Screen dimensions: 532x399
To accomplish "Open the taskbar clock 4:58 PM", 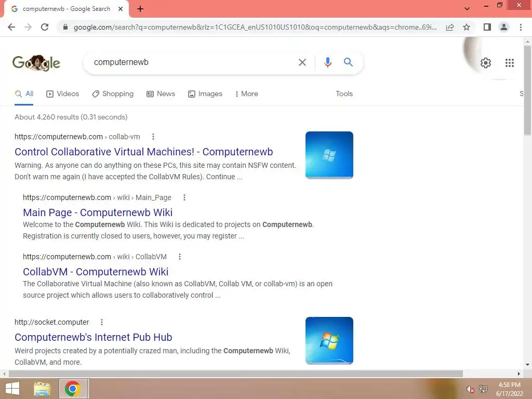I will [509, 389].
